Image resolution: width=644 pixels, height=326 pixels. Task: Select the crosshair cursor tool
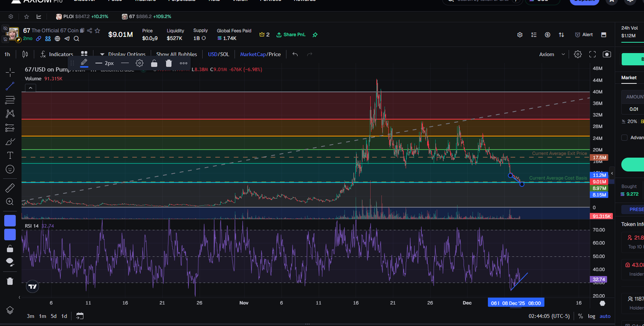click(x=10, y=72)
